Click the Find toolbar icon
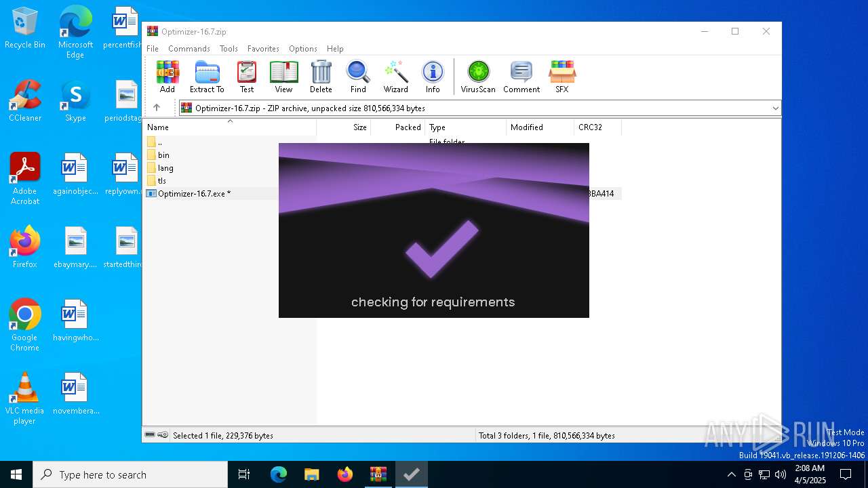Viewport: 868px width, 488px height. (358, 77)
